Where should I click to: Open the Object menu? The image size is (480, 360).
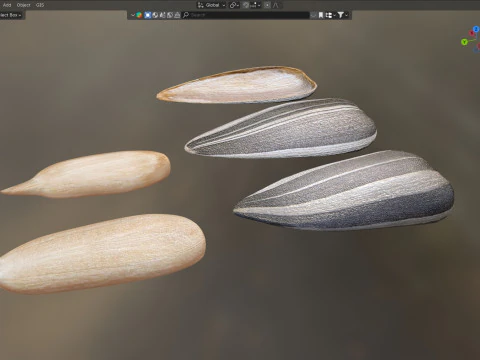23,5
